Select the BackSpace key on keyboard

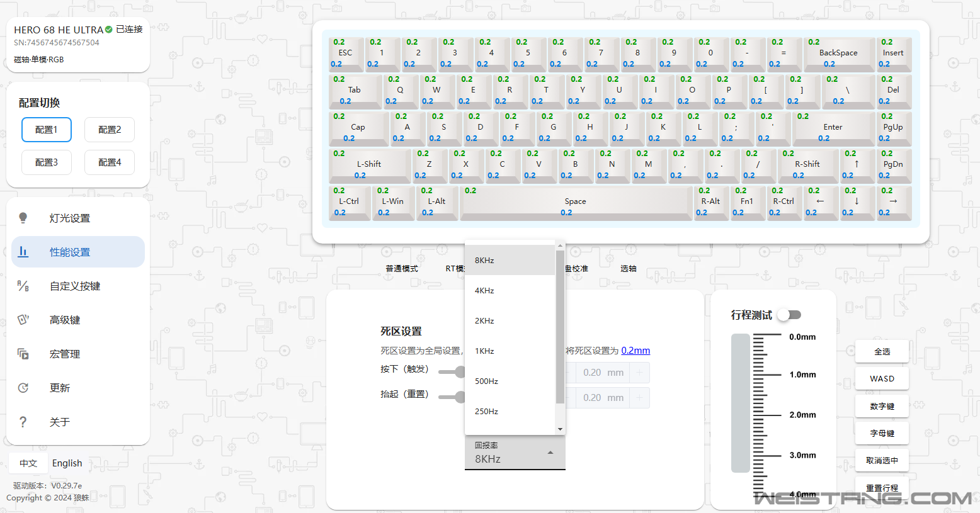click(839, 54)
